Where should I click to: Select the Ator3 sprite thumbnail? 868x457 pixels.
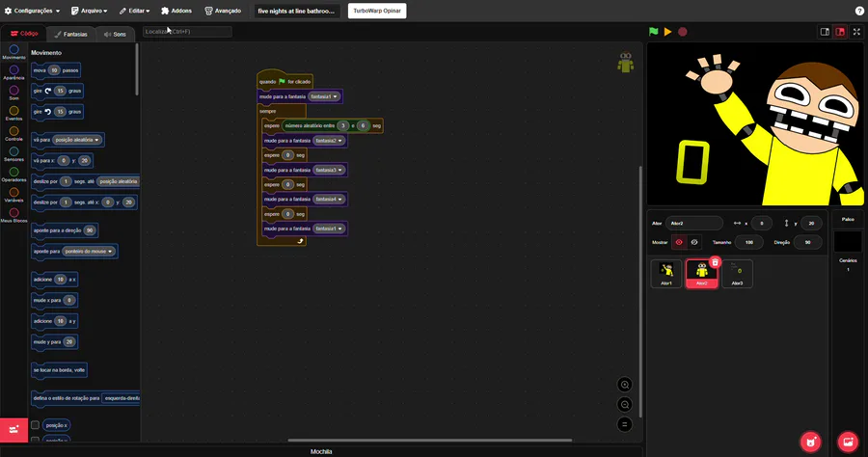(738, 274)
